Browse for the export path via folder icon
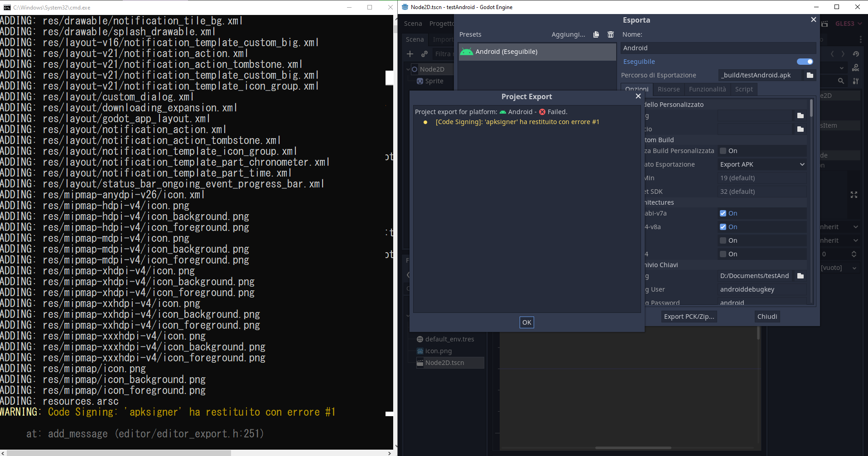This screenshot has width=868, height=456. coord(810,75)
